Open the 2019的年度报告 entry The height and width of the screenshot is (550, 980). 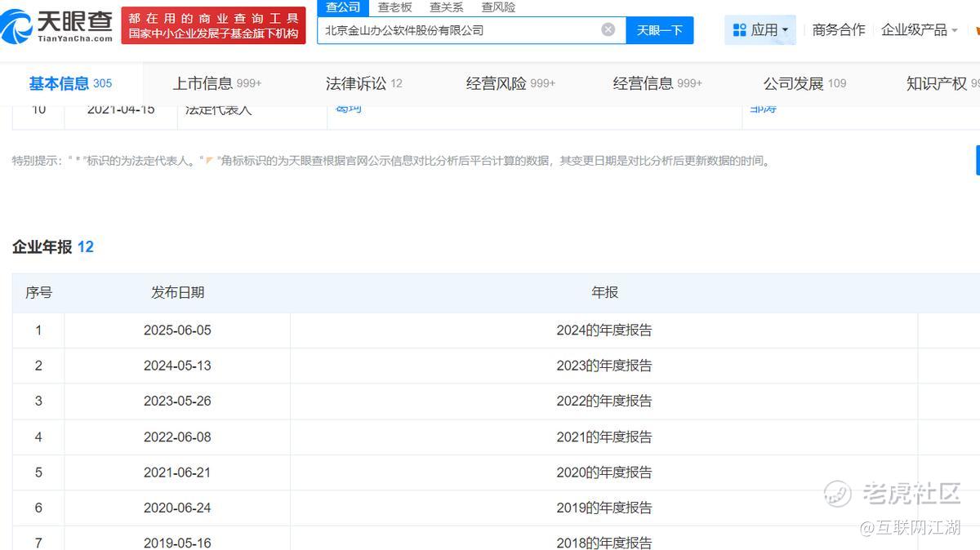tap(604, 508)
